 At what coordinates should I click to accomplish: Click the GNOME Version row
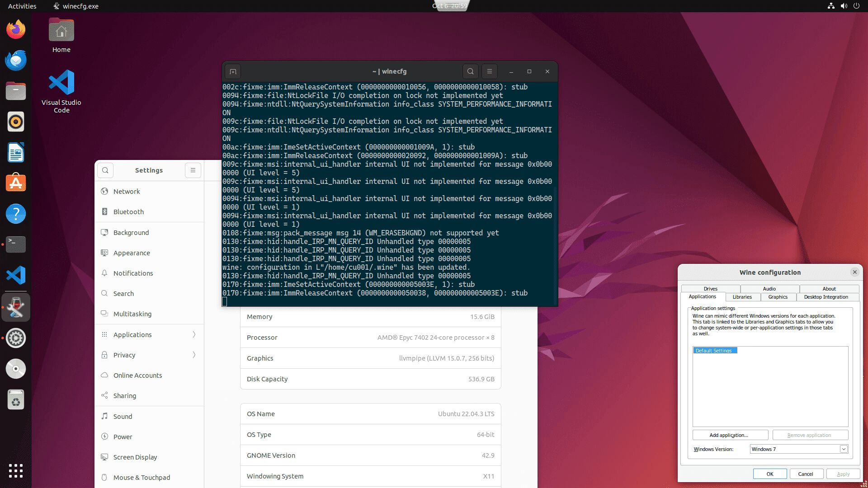[371, 455]
